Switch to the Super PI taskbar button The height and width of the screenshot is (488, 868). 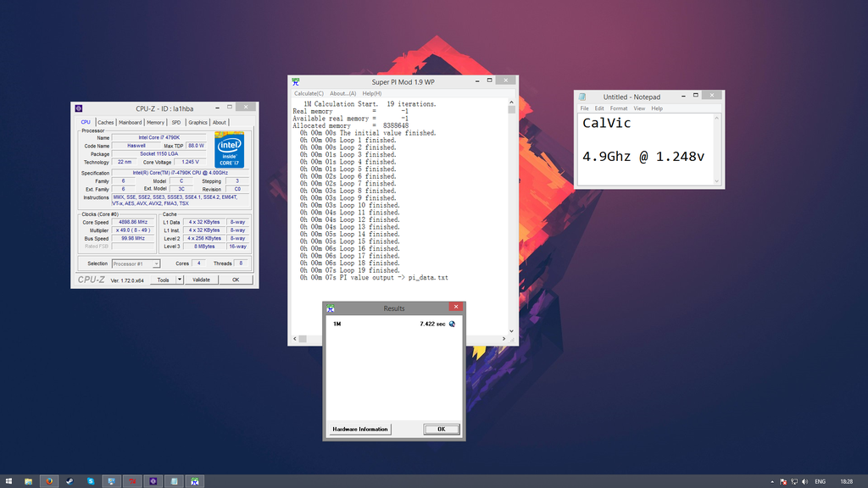pos(195,481)
